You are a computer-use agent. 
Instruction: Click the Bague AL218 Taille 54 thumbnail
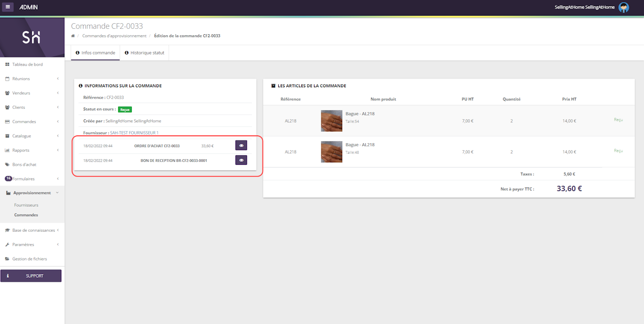[x=332, y=121]
